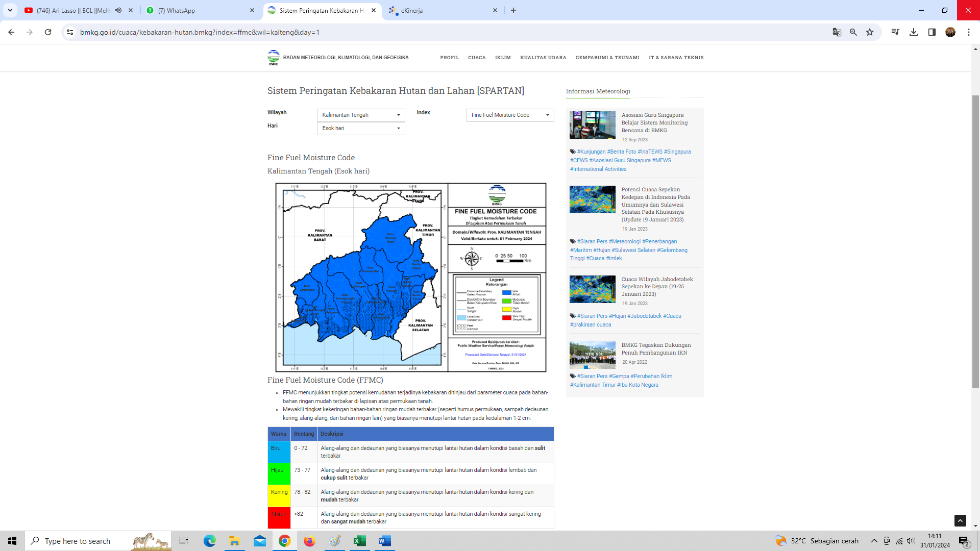Translate this page with Google Translate icon
The image size is (980, 551).
pyautogui.click(x=837, y=32)
